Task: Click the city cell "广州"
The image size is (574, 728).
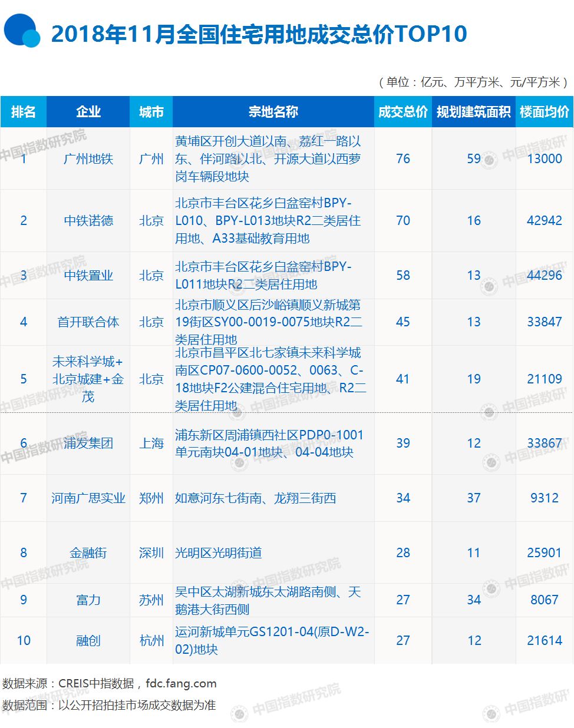Action: 151,159
